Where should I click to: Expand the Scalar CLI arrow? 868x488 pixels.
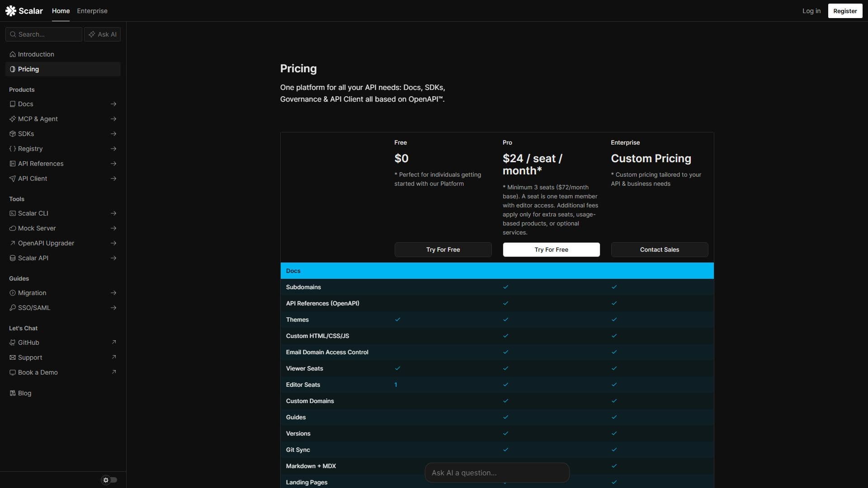(x=113, y=213)
